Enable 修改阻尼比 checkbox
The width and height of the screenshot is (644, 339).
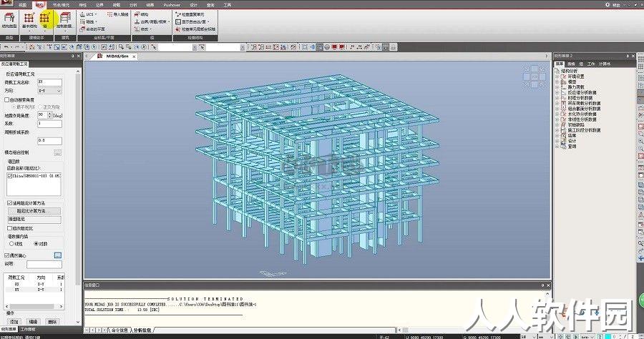pyautogui.click(x=10, y=228)
